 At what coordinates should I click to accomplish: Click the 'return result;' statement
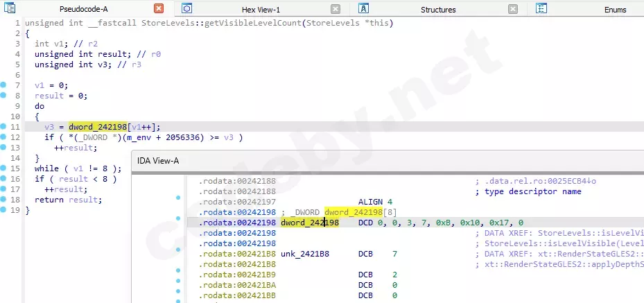pos(68,200)
